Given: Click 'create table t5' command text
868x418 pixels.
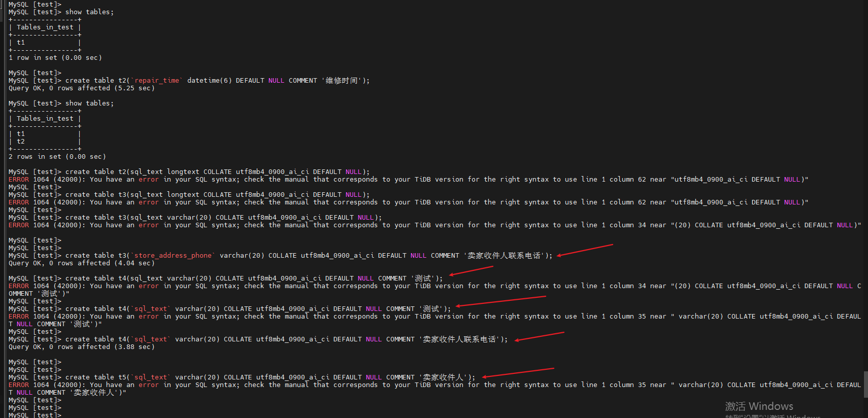Looking at the screenshot, I should [96, 377].
